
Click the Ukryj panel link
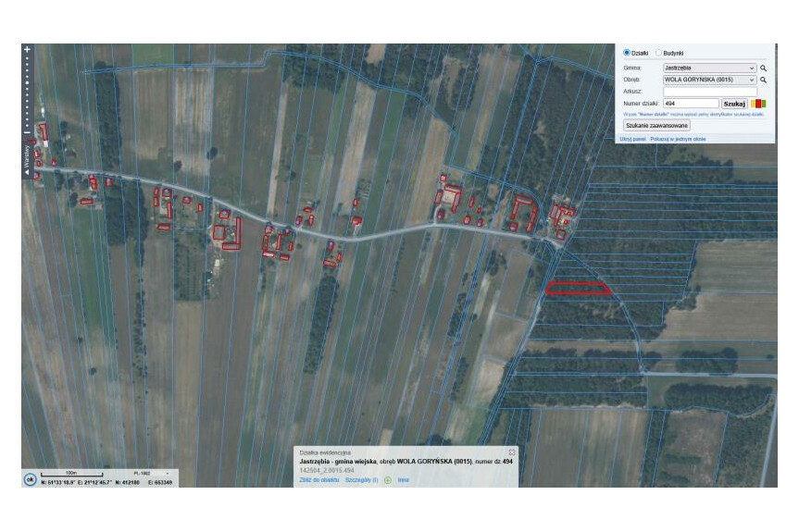pyautogui.click(x=632, y=138)
